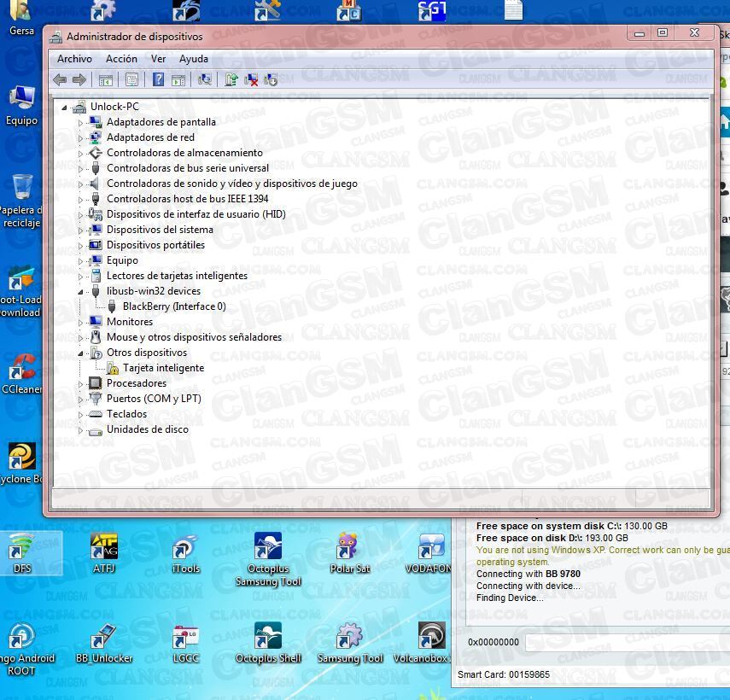Image resolution: width=730 pixels, height=700 pixels.
Task: Click the Forward arrow toolbar icon
Action: click(x=79, y=80)
